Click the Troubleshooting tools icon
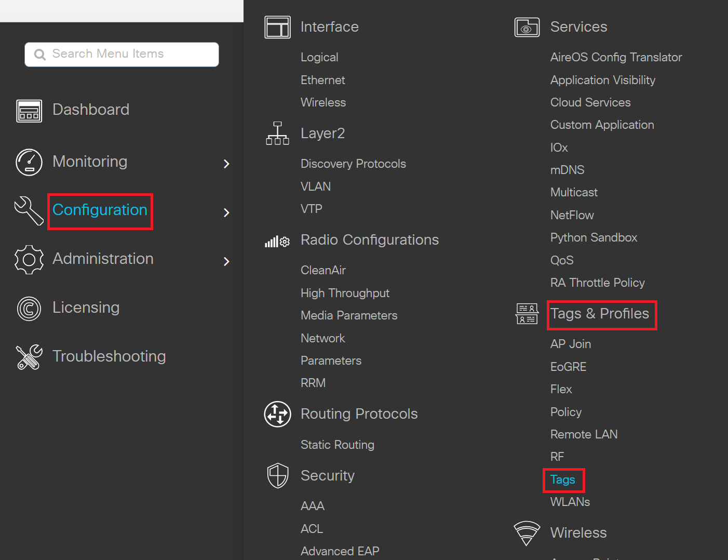This screenshot has height=560, width=728. point(29,357)
